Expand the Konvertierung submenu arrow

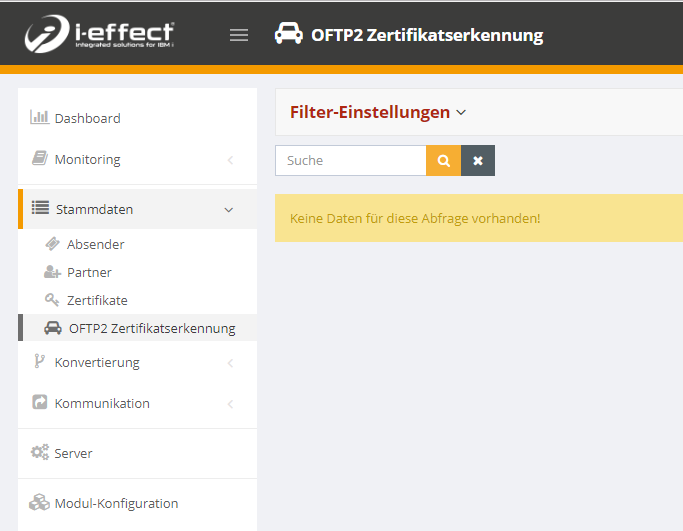(229, 363)
